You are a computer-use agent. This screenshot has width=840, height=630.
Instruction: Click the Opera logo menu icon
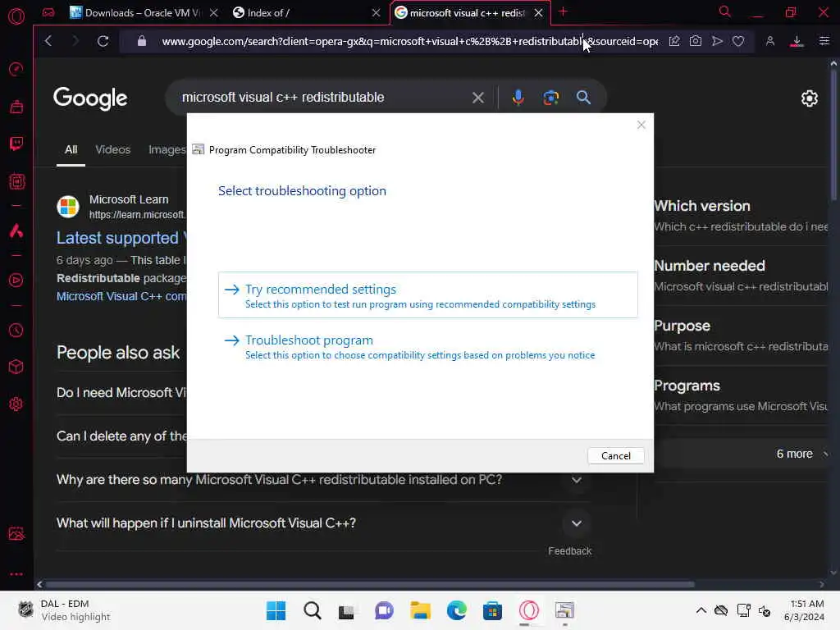pyautogui.click(x=16, y=16)
